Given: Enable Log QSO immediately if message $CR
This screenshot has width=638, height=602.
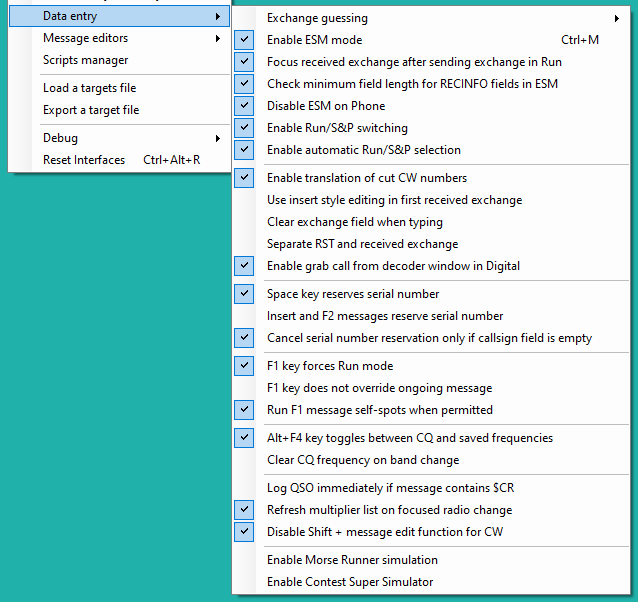Looking at the screenshot, I should pos(431,488).
